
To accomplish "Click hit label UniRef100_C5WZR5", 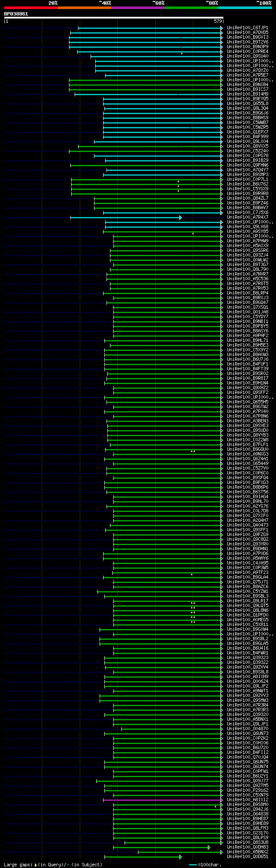I will pyautogui.click(x=248, y=127).
